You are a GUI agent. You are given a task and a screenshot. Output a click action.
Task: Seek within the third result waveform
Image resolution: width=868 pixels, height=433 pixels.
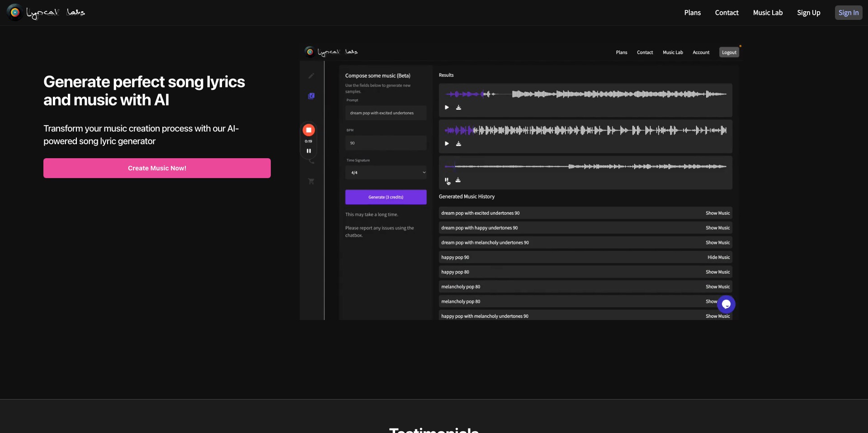pos(586,166)
